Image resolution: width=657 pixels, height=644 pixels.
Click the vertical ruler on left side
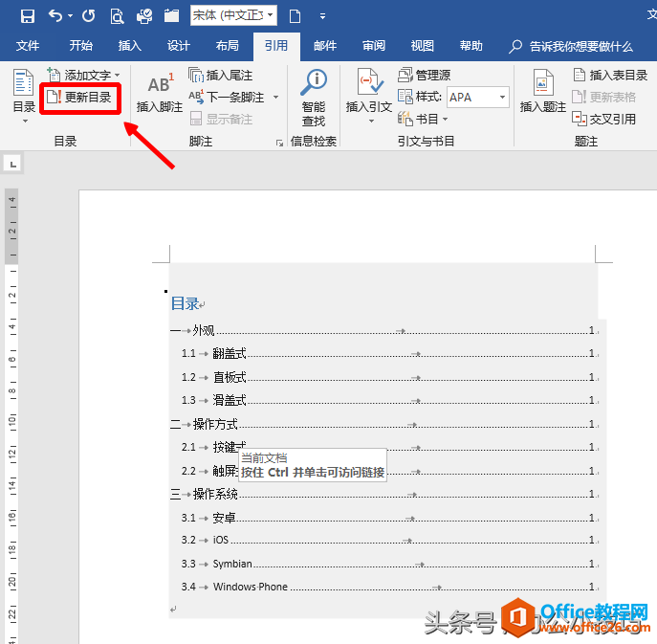click(x=12, y=416)
